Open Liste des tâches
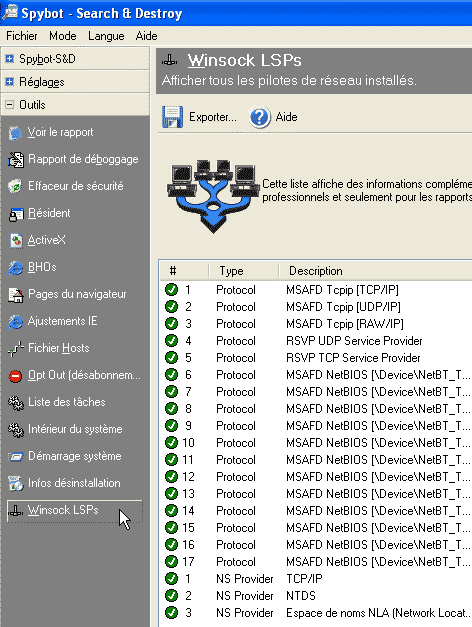Image resolution: width=472 pixels, height=627 pixels. pyautogui.click(x=56, y=402)
